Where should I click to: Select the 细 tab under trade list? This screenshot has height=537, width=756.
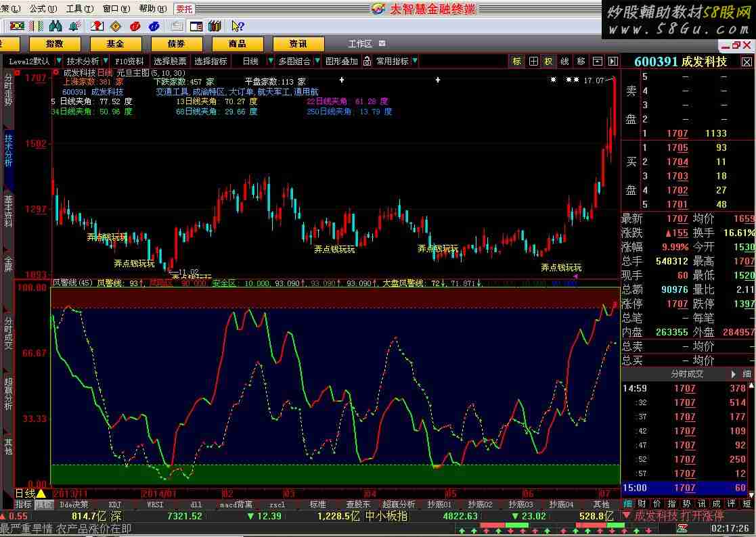[627, 504]
